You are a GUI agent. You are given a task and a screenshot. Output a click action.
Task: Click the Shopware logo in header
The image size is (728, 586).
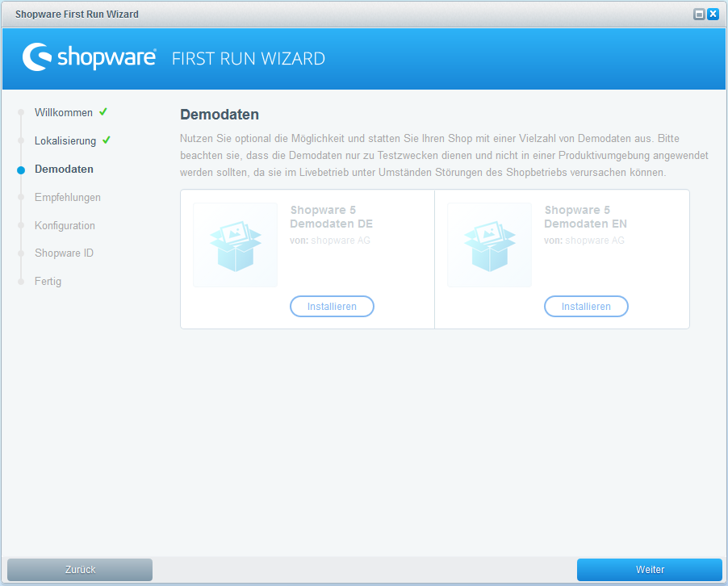(89, 57)
